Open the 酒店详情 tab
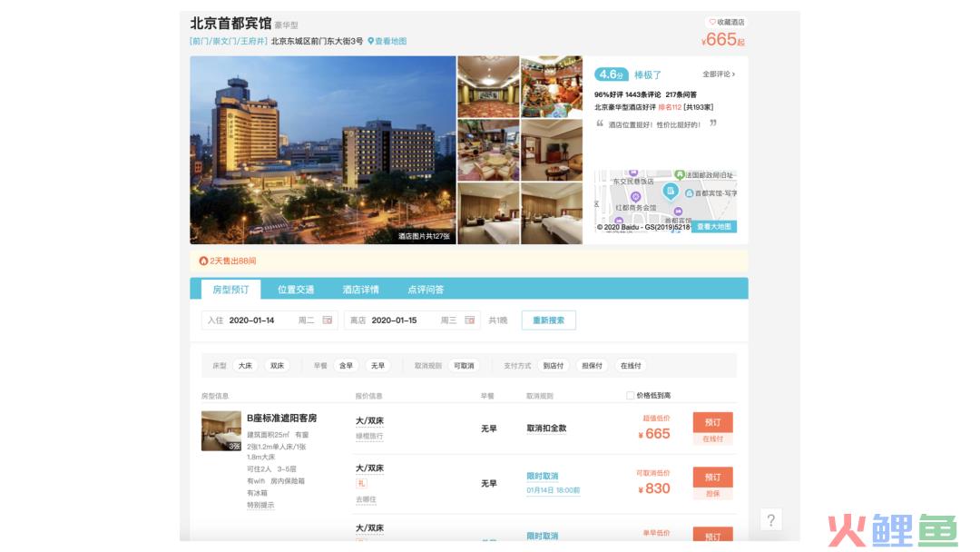Viewport: 980px width, 552px height. tap(360, 290)
